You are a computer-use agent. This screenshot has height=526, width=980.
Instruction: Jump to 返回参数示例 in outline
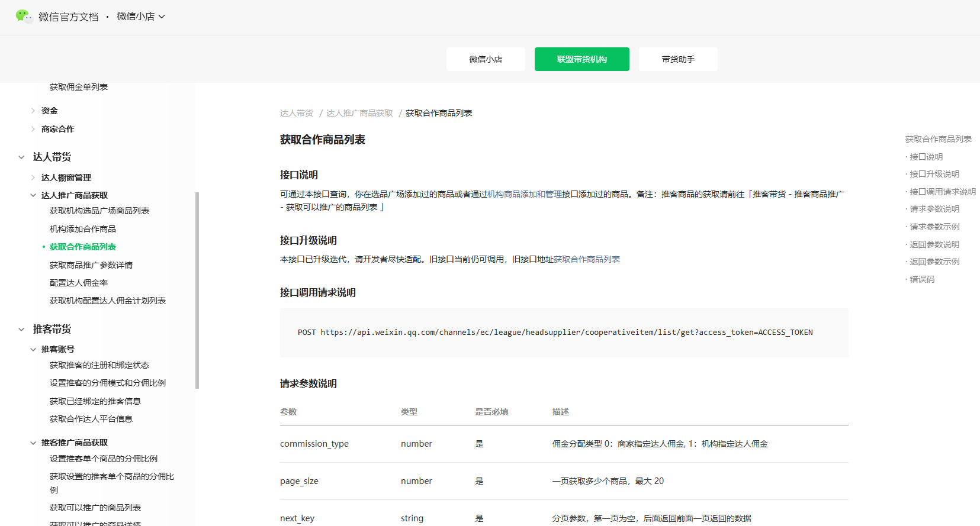click(934, 262)
